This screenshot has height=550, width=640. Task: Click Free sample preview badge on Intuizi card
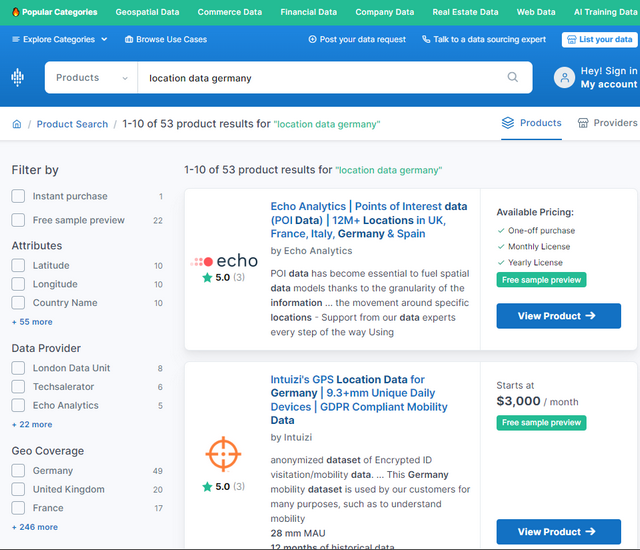[541, 423]
